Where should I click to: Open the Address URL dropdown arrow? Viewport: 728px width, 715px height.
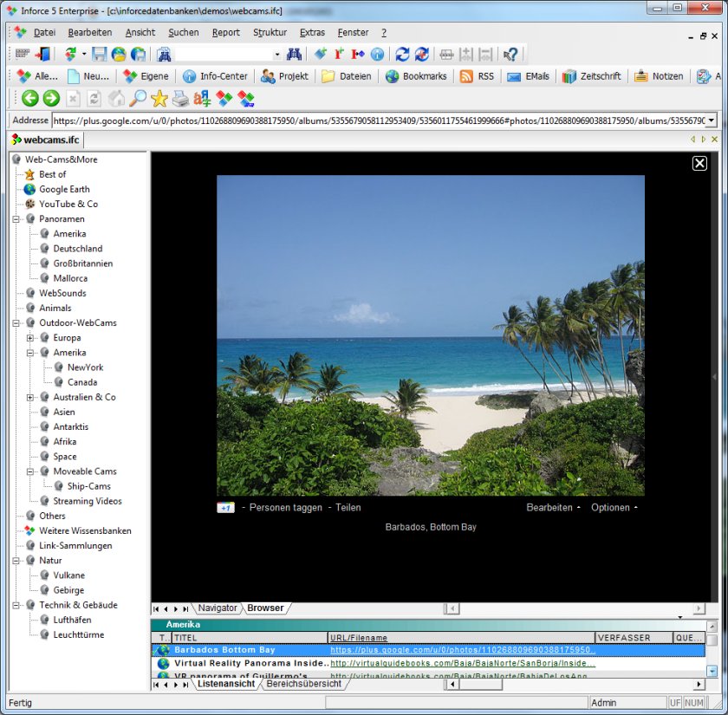[x=712, y=120]
